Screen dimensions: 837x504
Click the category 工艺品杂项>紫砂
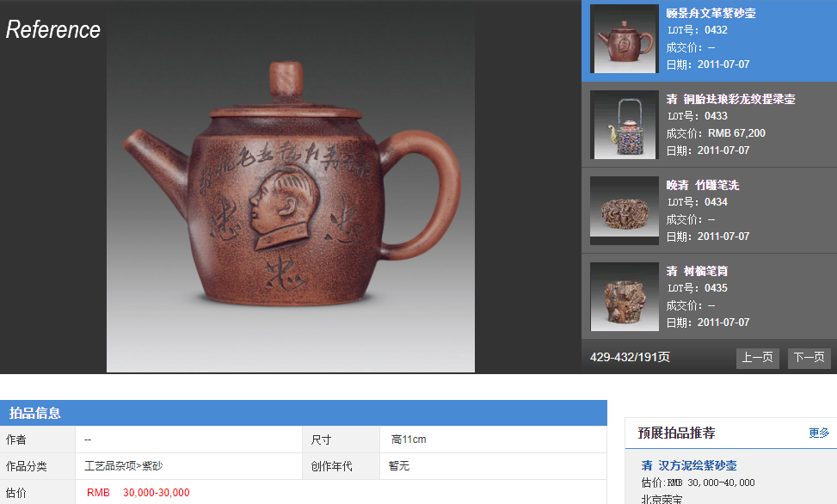point(123,466)
